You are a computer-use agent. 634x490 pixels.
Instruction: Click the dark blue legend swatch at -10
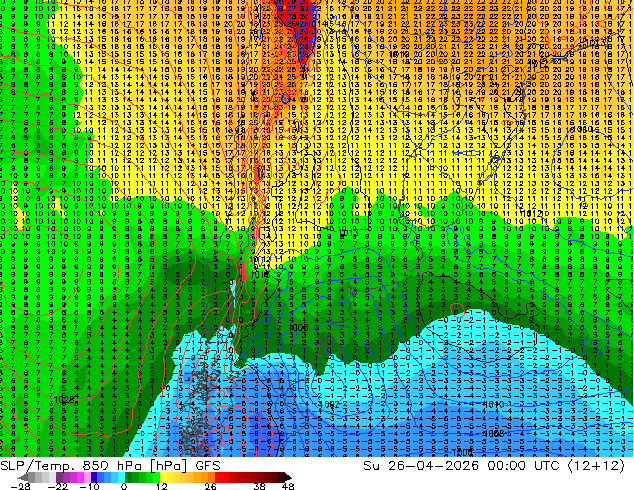tap(94, 477)
